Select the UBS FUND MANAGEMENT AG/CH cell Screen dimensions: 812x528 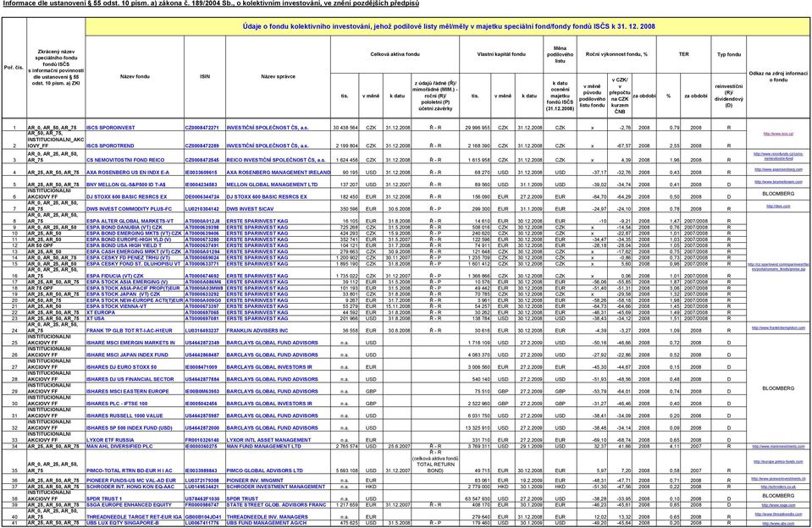tap(266, 523)
